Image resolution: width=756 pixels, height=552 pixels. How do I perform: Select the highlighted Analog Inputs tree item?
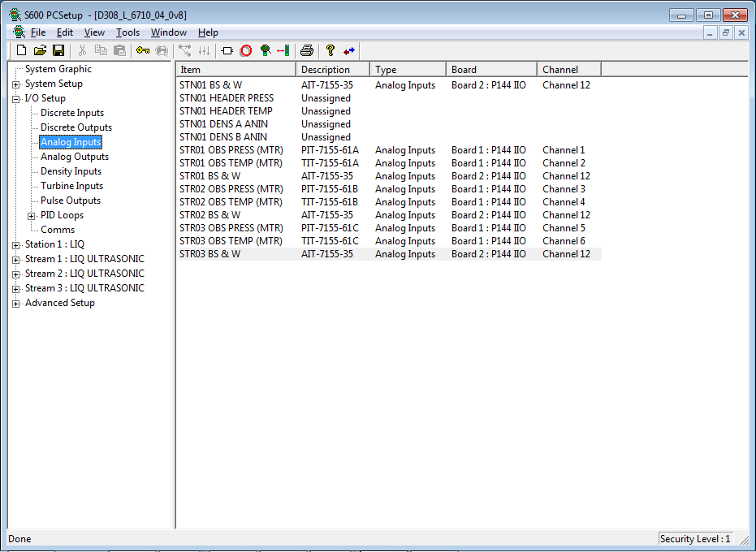71,142
